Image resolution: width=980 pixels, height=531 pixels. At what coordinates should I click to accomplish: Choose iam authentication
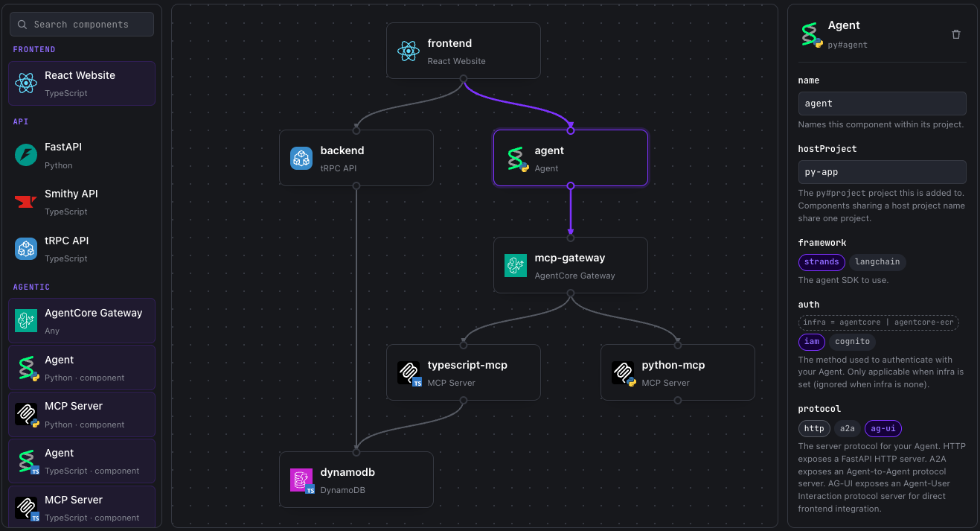click(x=812, y=341)
